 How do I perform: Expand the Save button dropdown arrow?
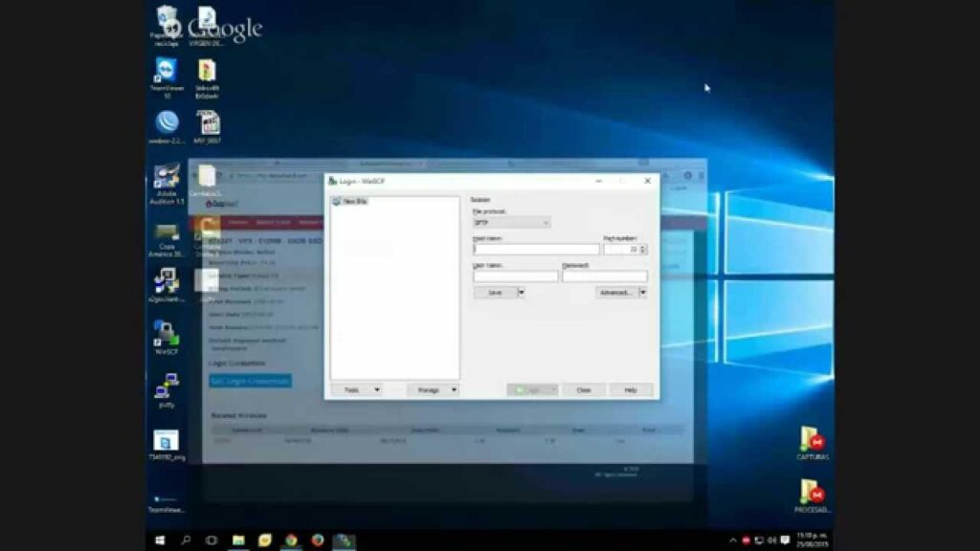pos(520,290)
